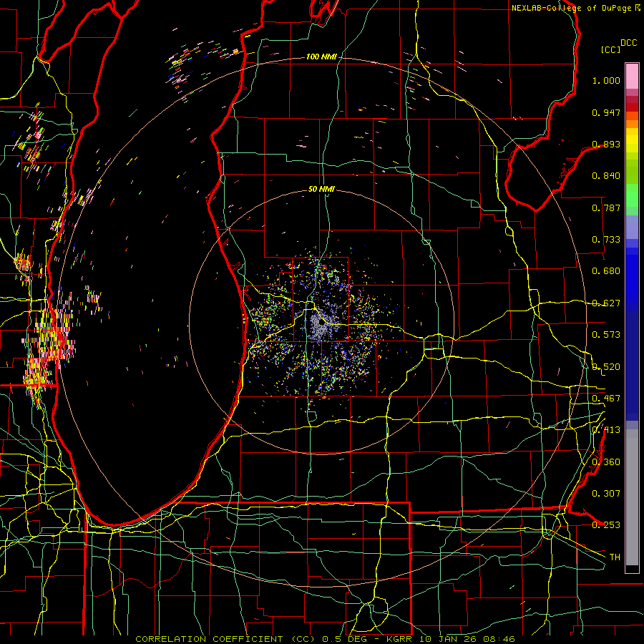Click the 0.733 scale value

pyautogui.click(x=606, y=240)
